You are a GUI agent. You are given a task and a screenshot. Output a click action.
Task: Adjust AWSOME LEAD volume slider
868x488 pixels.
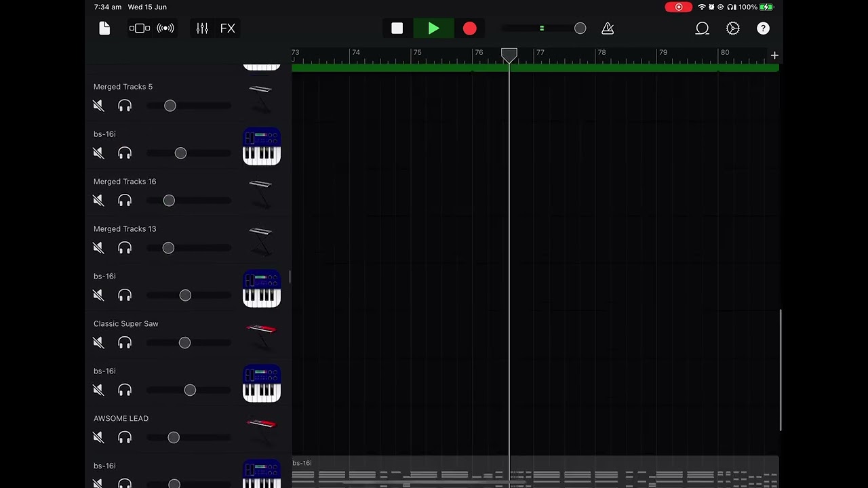[174, 438]
